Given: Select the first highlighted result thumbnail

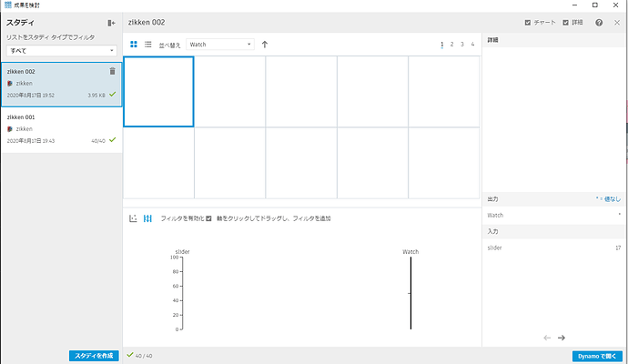Looking at the screenshot, I should (158, 92).
